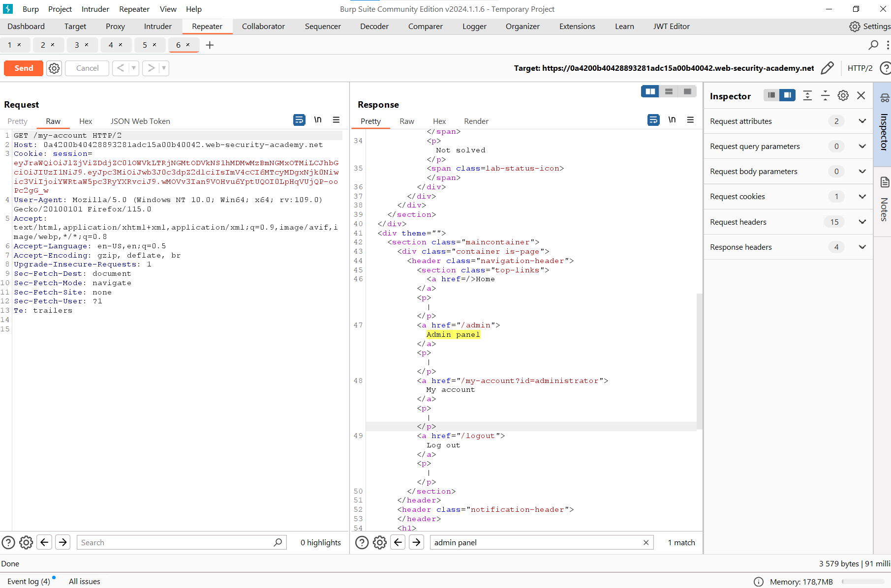Expand all Inspector sections

point(807,95)
